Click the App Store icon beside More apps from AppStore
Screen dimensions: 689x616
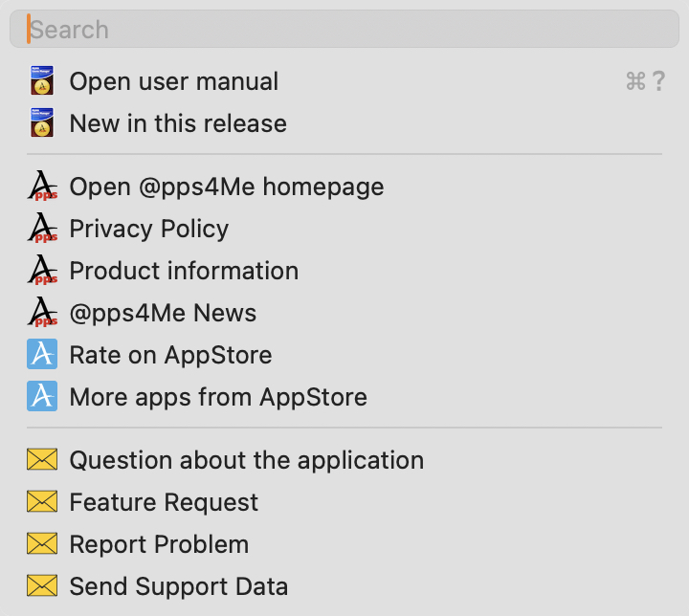pyautogui.click(x=42, y=397)
